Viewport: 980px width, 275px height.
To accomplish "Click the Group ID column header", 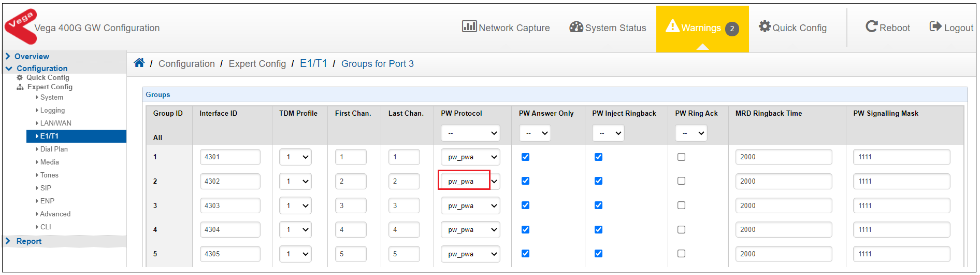I will point(168,113).
